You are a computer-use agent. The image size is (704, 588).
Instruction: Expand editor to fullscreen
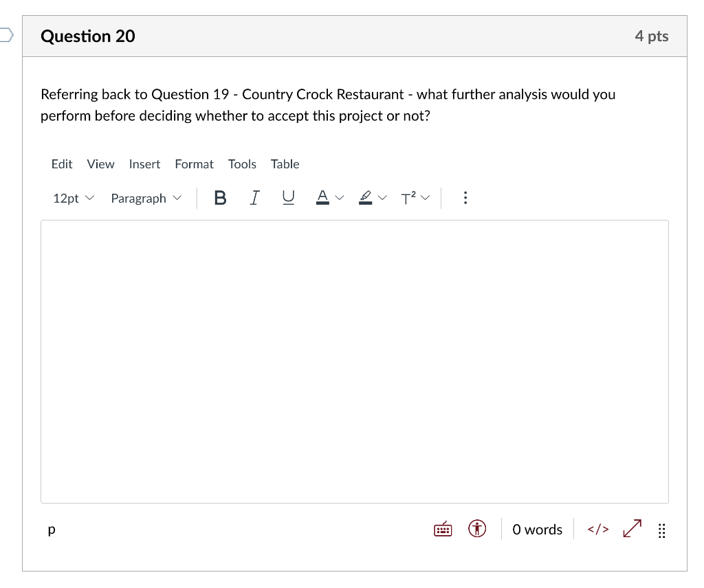[632, 528]
